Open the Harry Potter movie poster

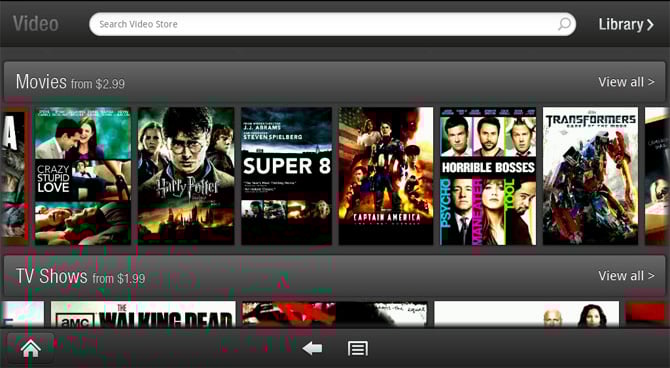pos(186,176)
